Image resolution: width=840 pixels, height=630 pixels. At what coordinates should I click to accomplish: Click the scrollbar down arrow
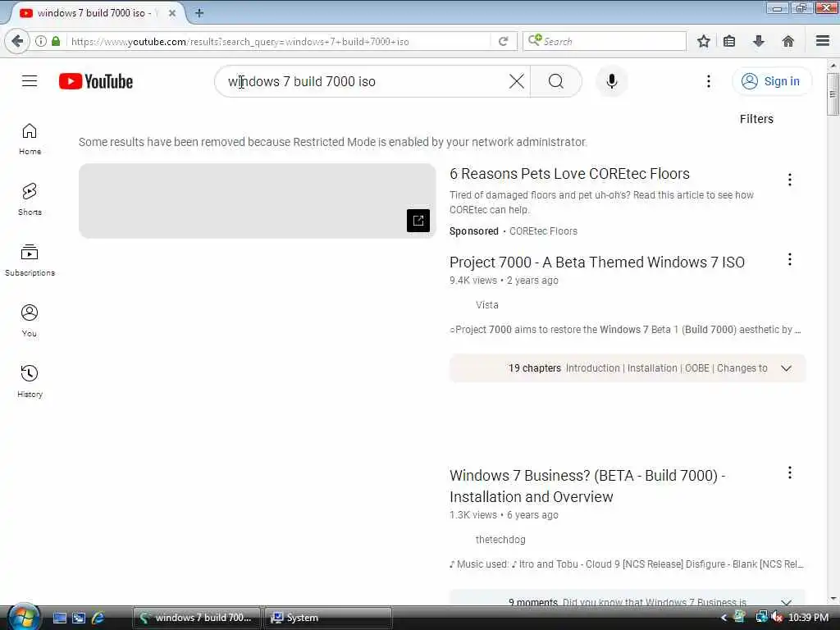[x=833, y=599]
